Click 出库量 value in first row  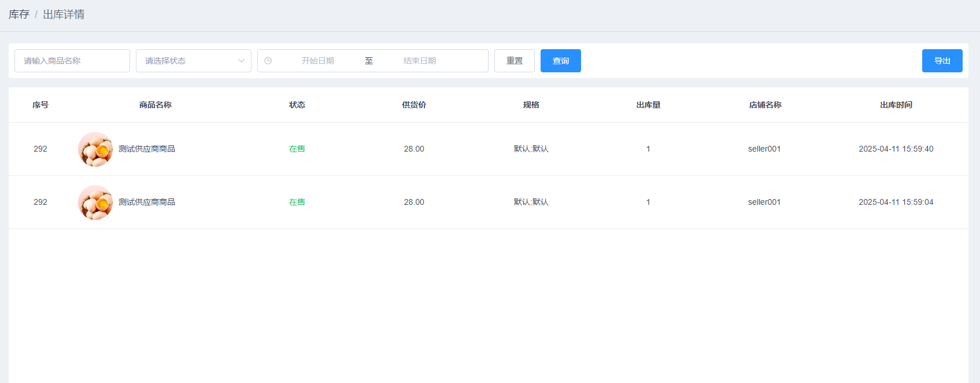click(648, 149)
